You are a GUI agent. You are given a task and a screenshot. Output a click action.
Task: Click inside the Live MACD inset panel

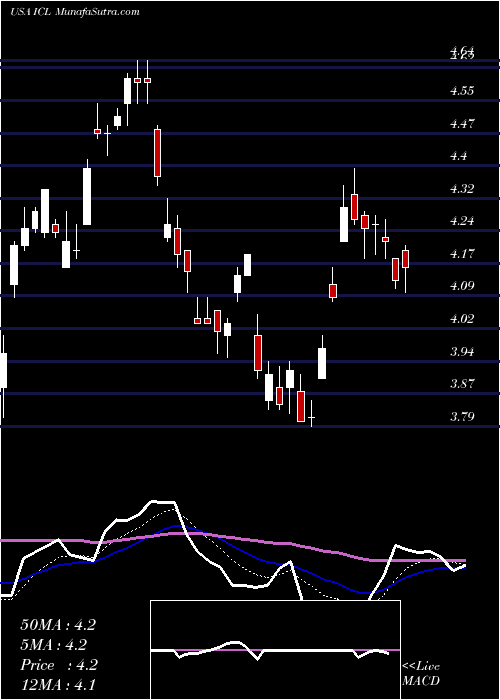point(275,650)
